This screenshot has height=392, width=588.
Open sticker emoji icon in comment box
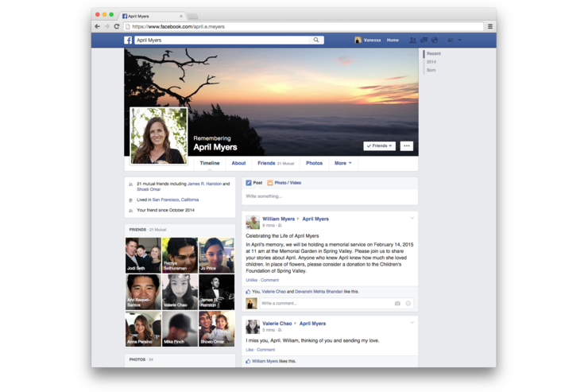(408, 304)
